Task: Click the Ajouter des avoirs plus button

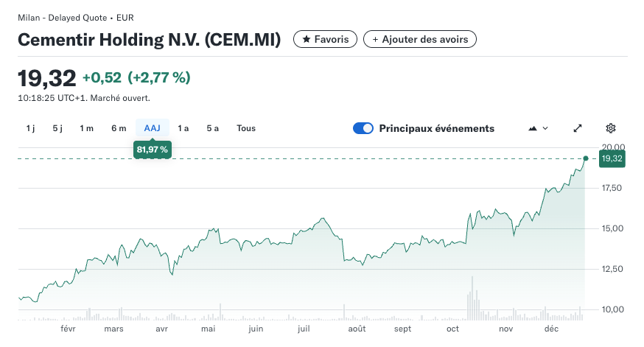Action: (x=420, y=39)
